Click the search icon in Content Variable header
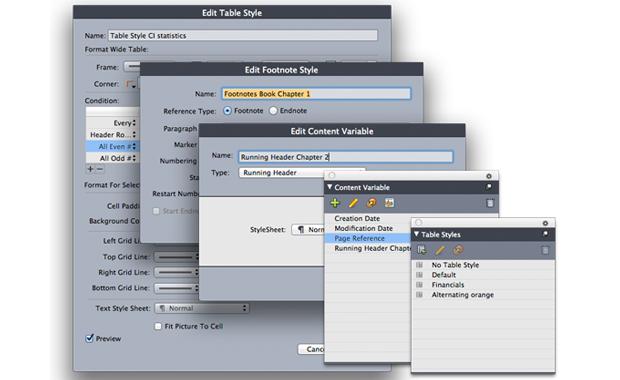The image size is (620, 380). pos(489,187)
